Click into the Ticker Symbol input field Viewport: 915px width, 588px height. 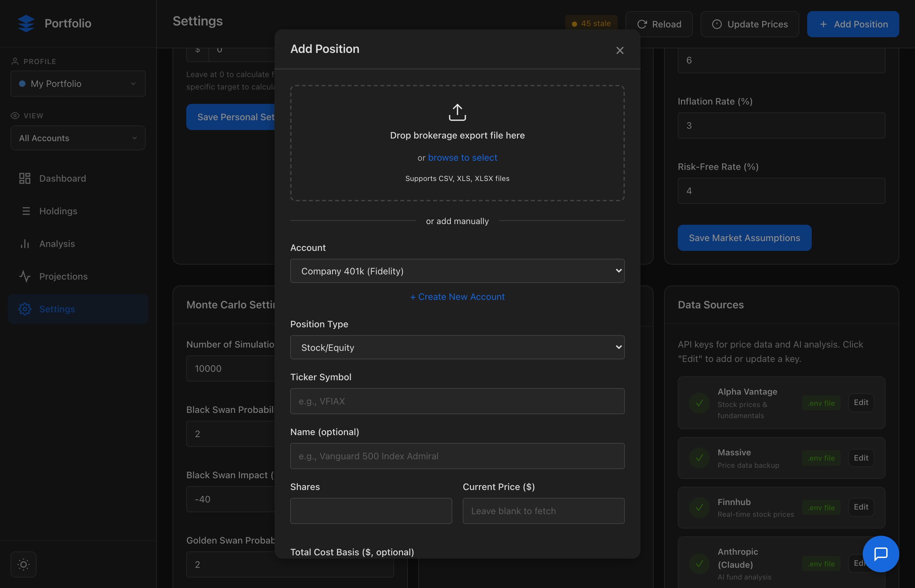(x=457, y=401)
